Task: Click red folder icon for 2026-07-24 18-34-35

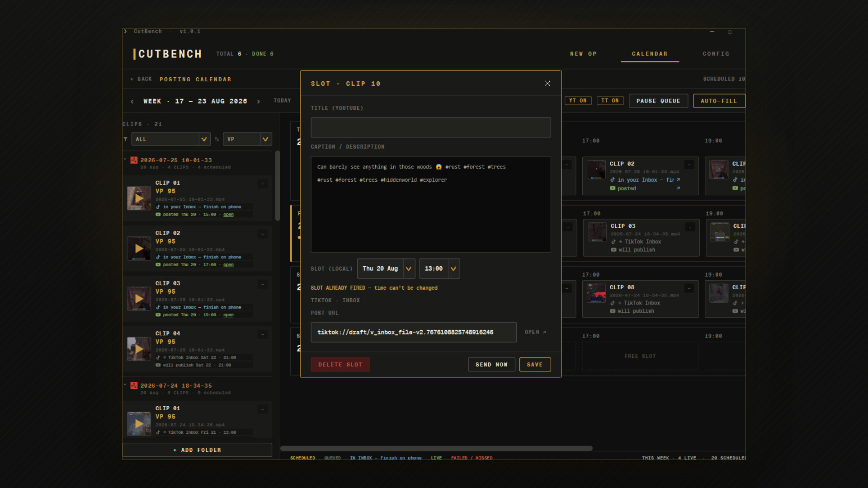Action: coord(134,385)
